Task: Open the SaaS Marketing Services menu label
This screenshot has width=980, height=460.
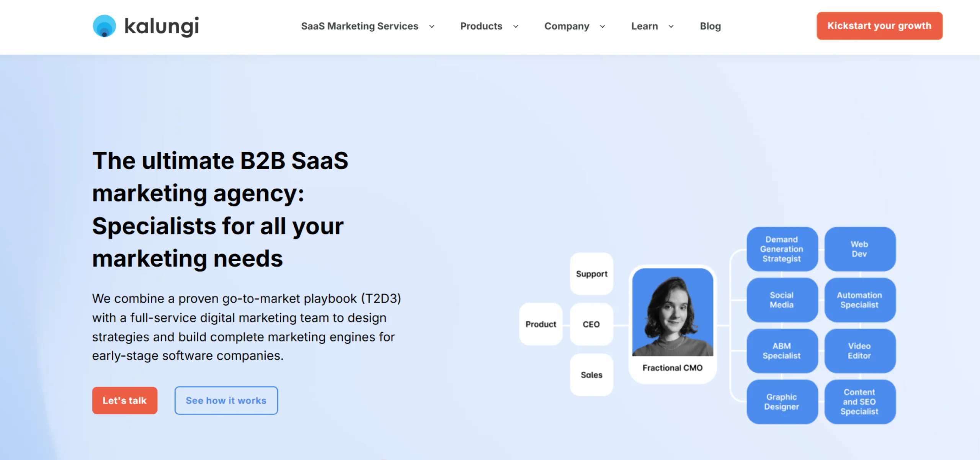Action: 359,26
